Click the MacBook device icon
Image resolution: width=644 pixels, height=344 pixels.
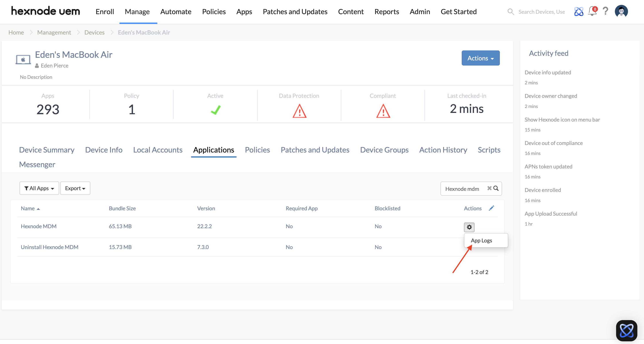point(23,60)
